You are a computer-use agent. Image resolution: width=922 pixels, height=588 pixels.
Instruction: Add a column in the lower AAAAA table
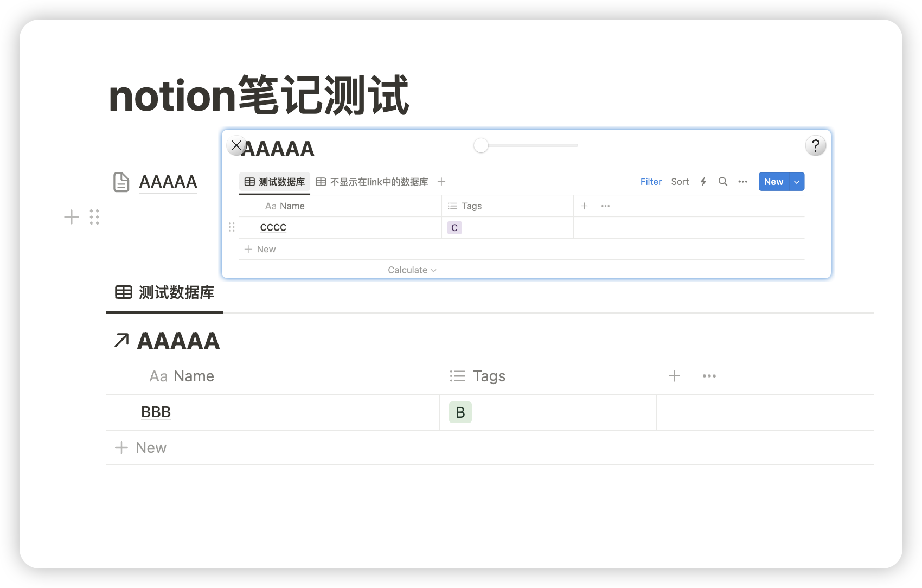click(x=675, y=376)
